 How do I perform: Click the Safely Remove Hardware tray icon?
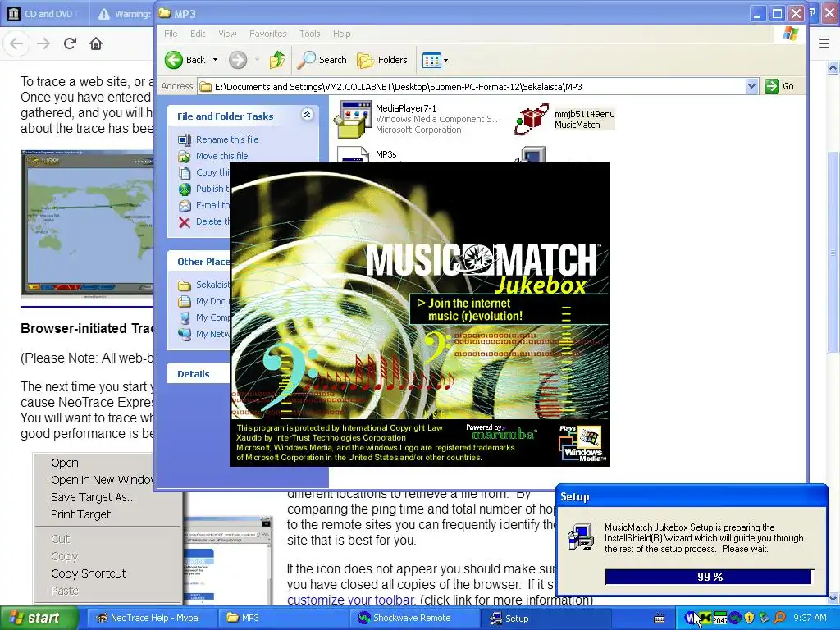pyautogui.click(x=764, y=618)
